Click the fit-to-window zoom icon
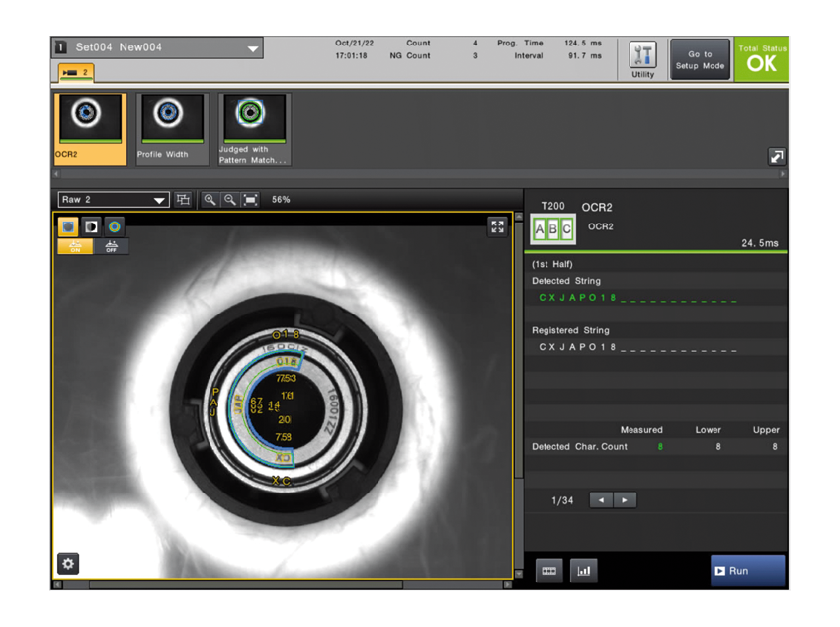Screen dimensions: 840x627 [250, 200]
